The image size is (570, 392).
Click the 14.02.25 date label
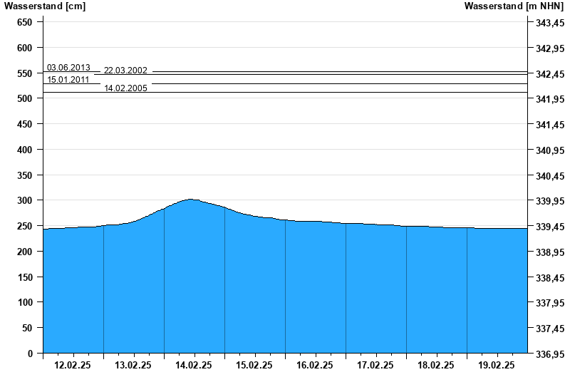(x=194, y=365)
